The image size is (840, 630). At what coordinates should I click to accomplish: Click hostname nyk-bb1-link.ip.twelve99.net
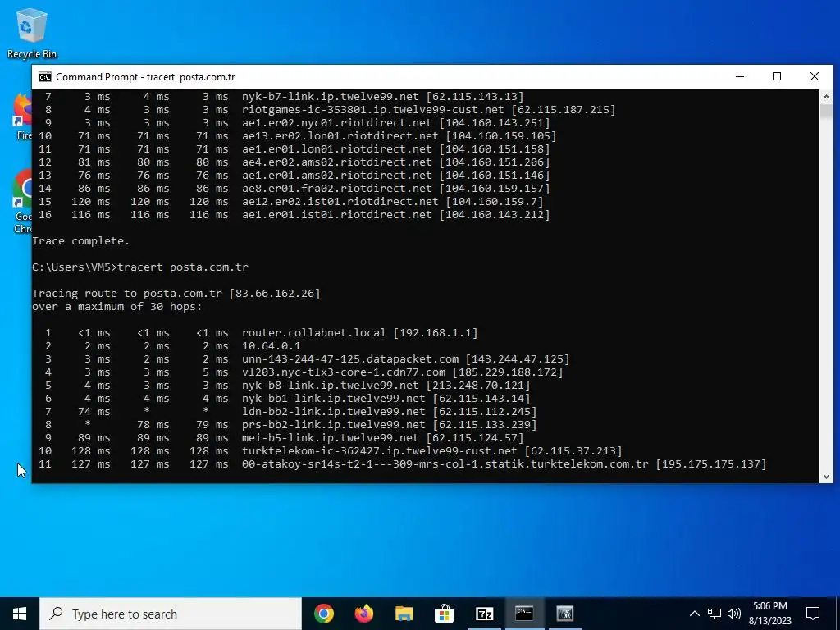[x=333, y=399]
